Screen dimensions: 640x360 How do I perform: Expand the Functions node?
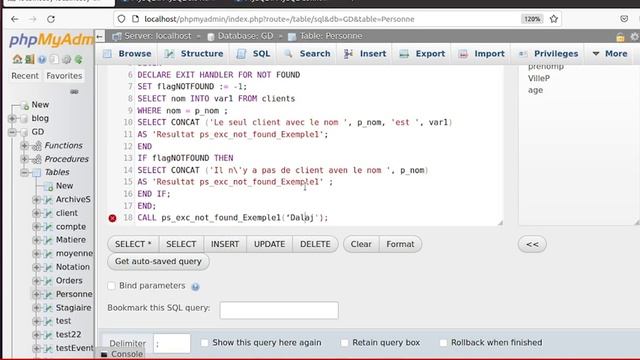click(24, 146)
